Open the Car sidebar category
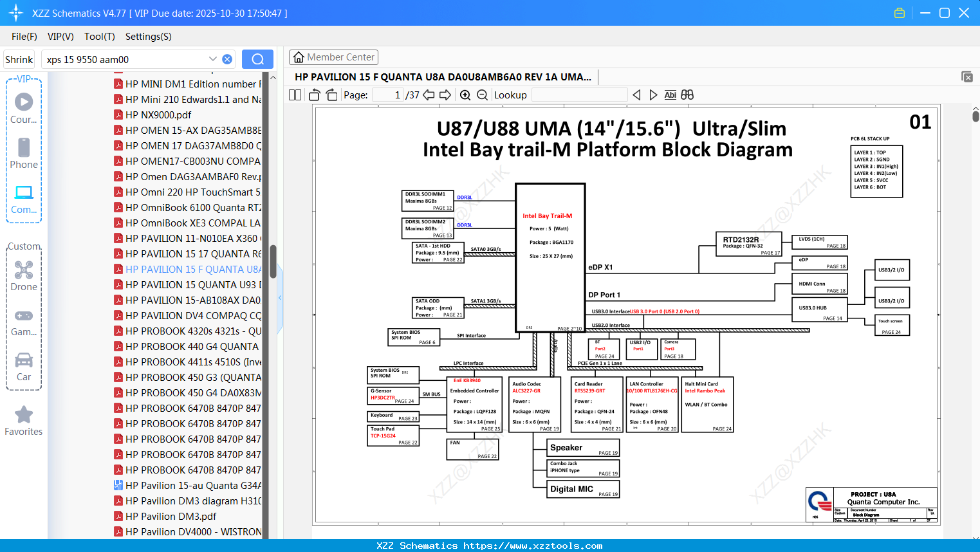980x552 pixels. (x=24, y=366)
